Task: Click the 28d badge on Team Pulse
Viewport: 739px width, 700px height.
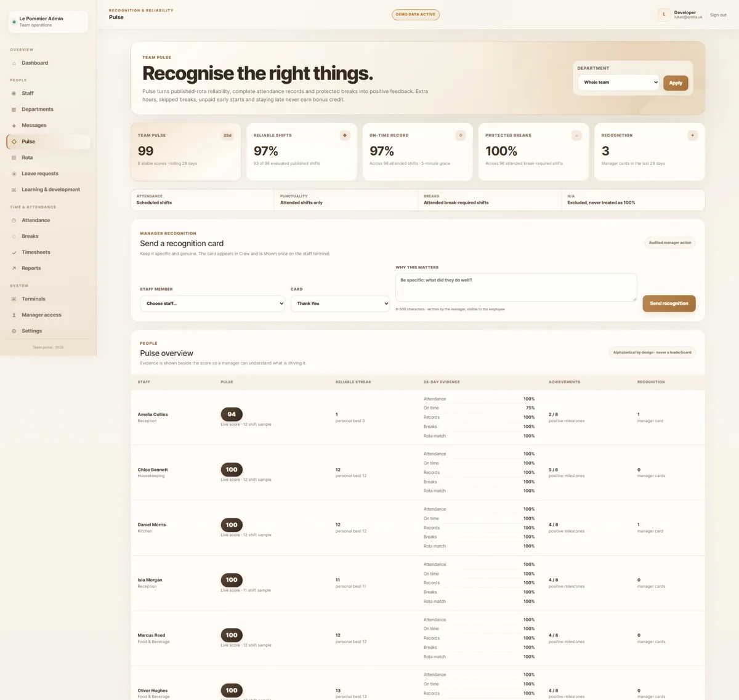Action: click(x=227, y=135)
